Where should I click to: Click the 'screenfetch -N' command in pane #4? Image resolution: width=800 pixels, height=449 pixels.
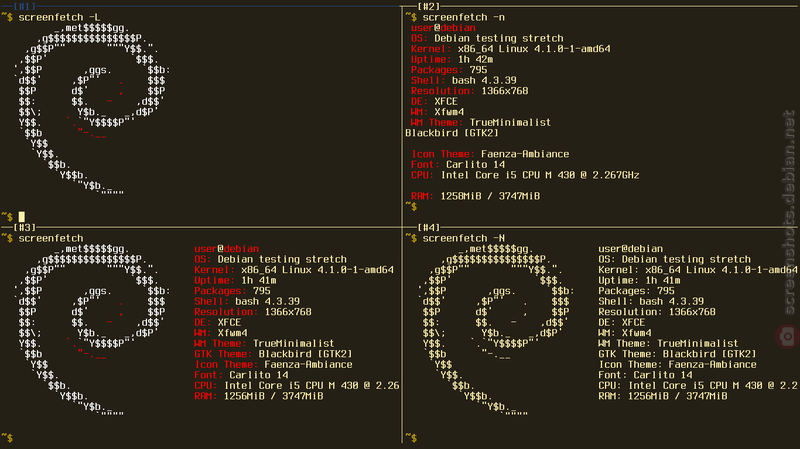(x=463, y=238)
